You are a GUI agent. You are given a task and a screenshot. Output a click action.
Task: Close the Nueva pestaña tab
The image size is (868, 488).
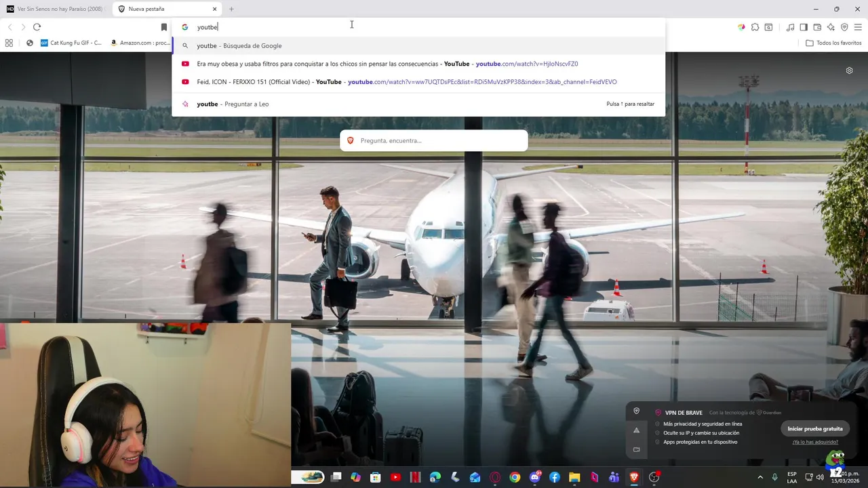[x=214, y=9]
